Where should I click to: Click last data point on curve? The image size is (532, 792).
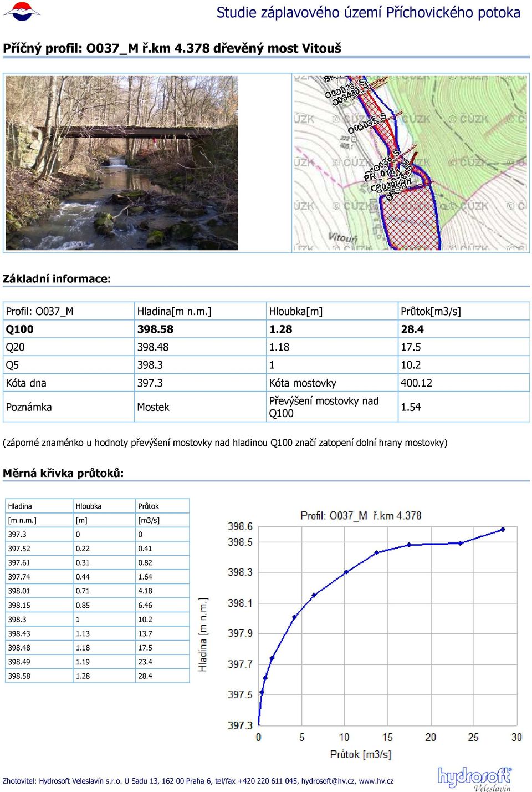503,530
